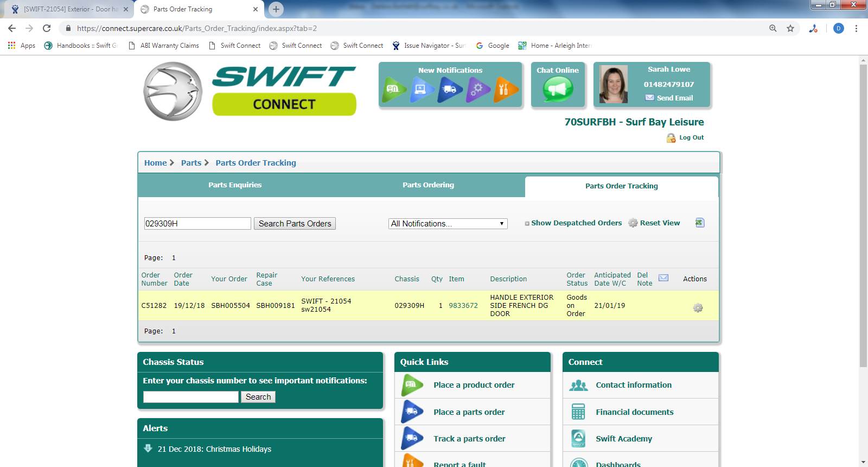
Task: Click the envelope icon in table header
Action: [x=663, y=278]
